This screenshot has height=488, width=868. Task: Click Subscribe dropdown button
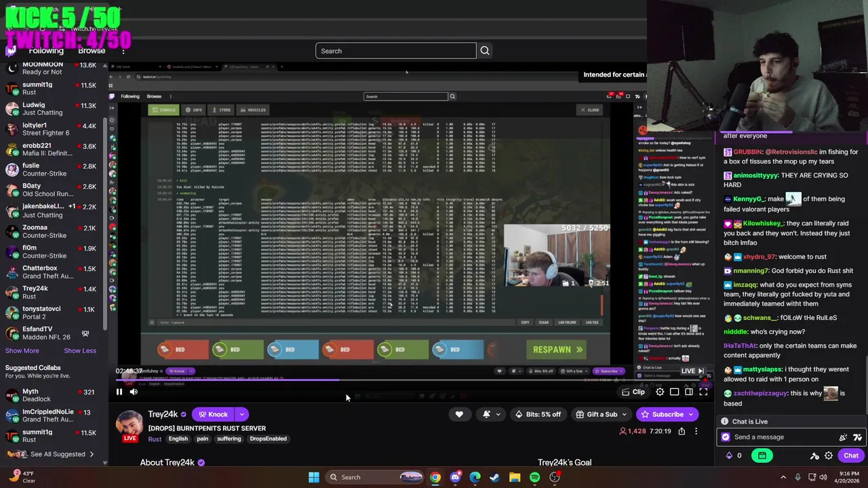tap(668, 414)
